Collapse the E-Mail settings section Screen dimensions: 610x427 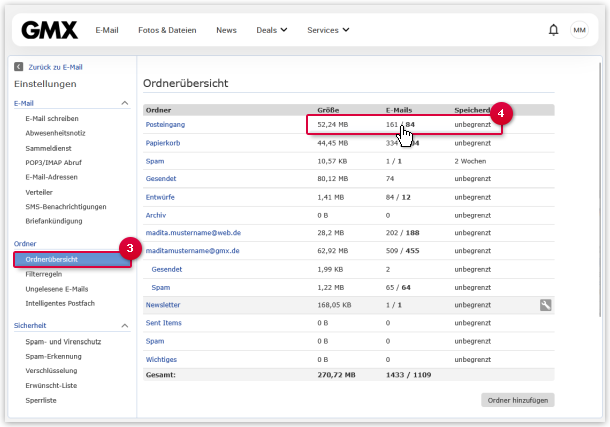124,103
